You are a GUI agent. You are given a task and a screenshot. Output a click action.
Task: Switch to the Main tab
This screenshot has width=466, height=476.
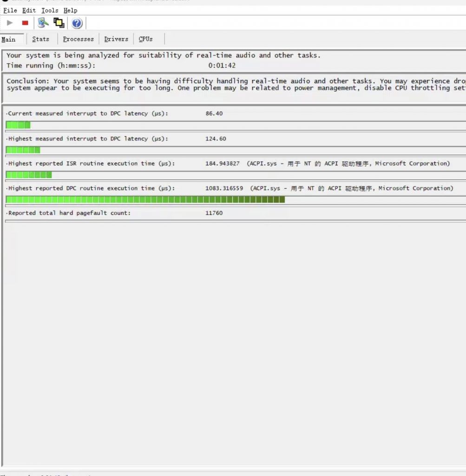9,40
